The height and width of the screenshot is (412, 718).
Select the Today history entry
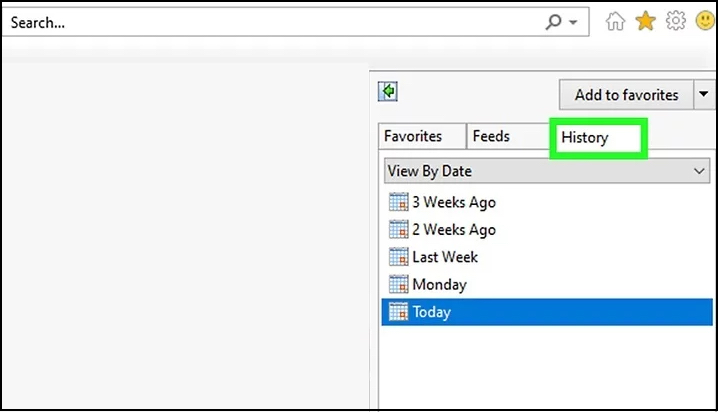point(432,312)
